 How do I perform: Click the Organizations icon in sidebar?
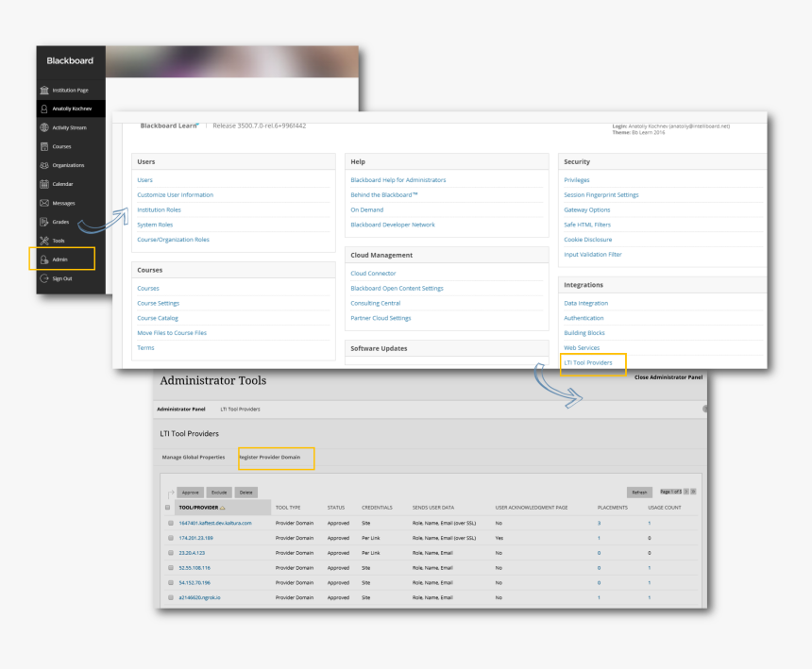pyautogui.click(x=44, y=165)
